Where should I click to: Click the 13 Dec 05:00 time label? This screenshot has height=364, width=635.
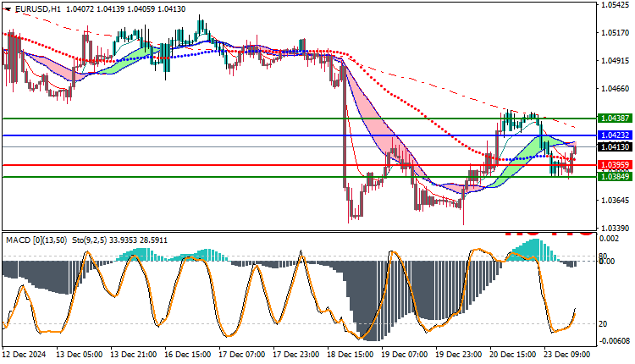[80, 355]
